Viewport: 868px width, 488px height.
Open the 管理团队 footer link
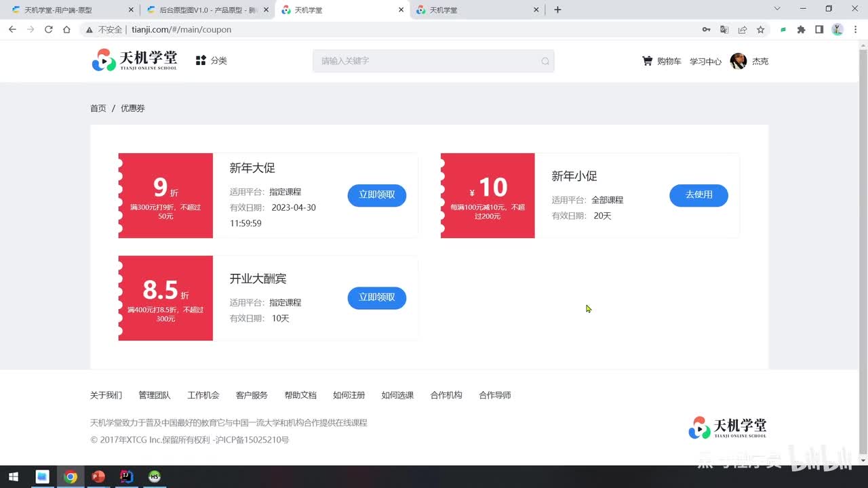(155, 395)
